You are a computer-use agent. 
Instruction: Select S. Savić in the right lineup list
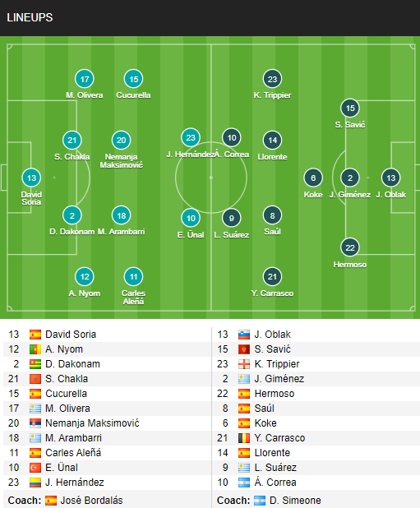[x=272, y=349]
